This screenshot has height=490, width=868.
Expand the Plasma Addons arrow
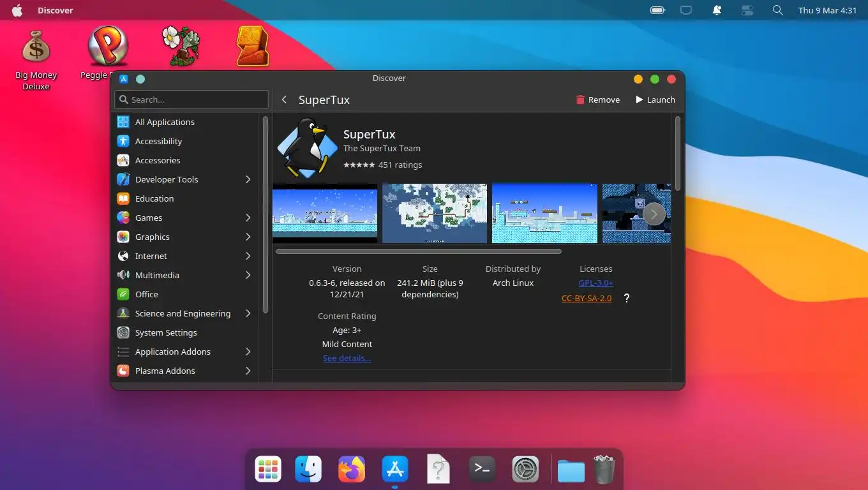pos(248,371)
